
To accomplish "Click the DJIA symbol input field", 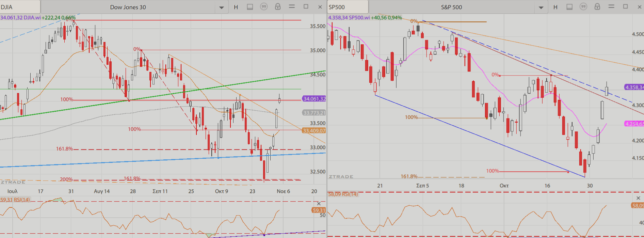I will (x=20, y=7).
